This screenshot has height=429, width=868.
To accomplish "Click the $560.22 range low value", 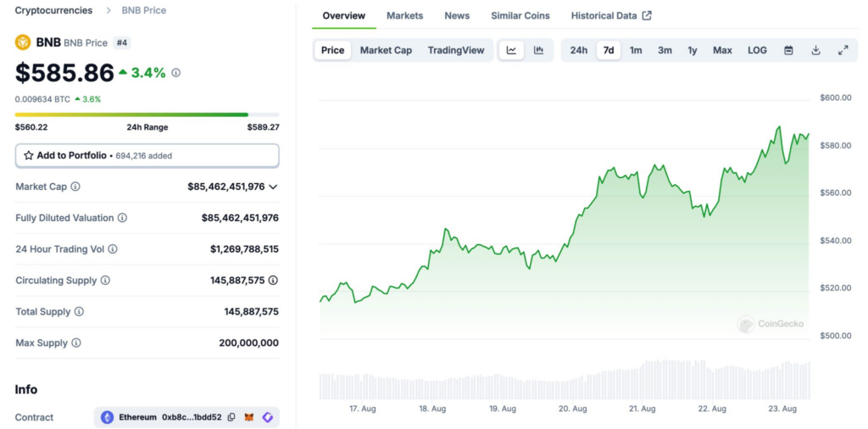I will 31,127.
